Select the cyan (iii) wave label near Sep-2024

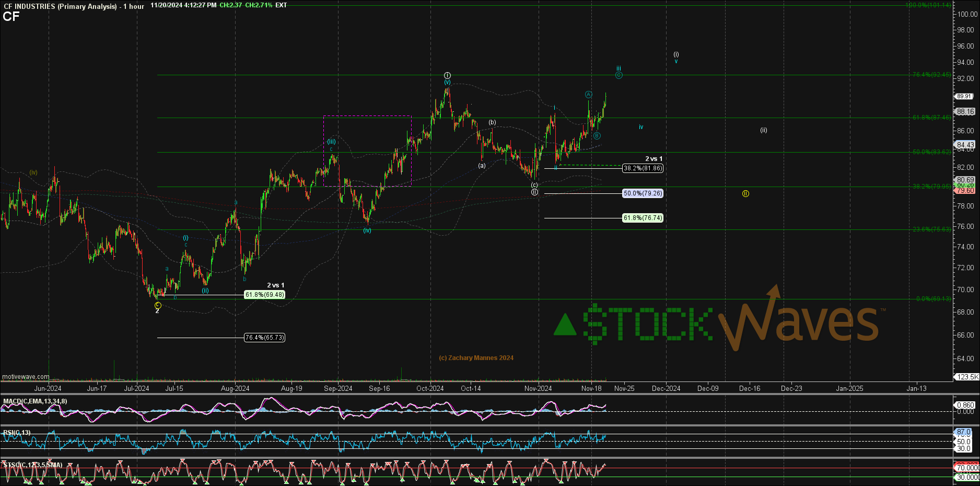tap(331, 142)
